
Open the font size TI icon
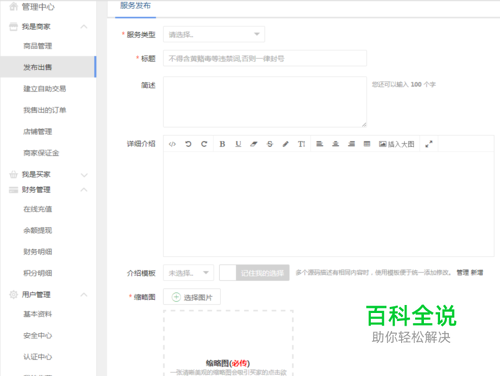tap(301, 144)
